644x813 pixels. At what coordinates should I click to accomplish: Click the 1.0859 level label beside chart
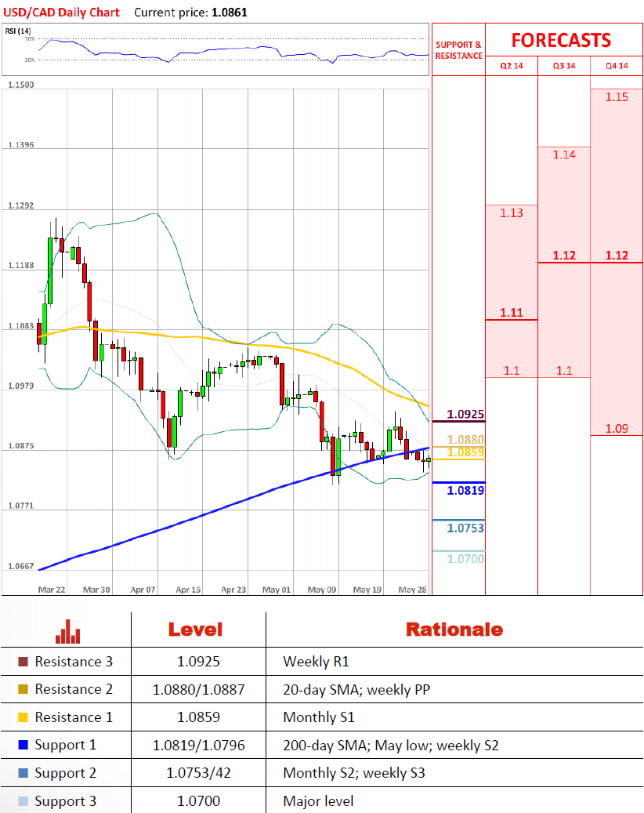pos(465,452)
